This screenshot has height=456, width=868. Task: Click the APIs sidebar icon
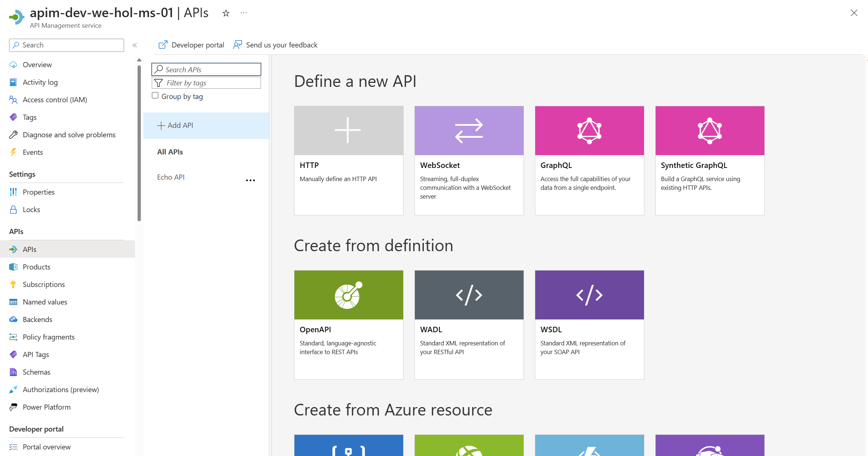(13, 249)
